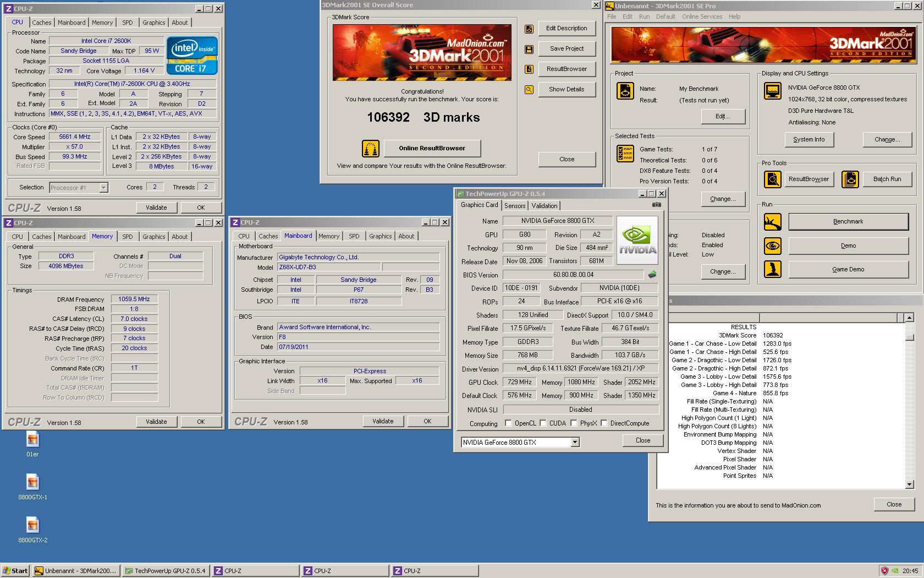Click the Benchmark button

(848, 222)
